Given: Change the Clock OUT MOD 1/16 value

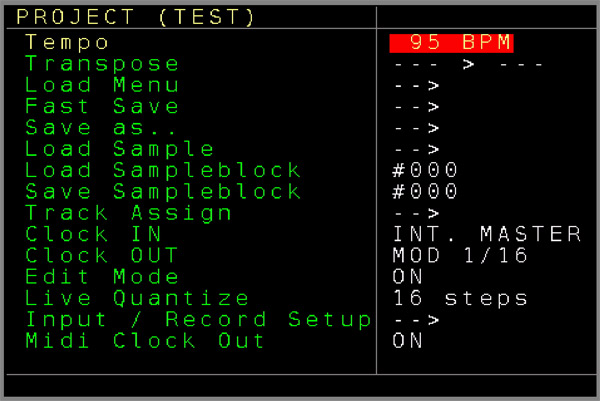Looking at the screenshot, I should click(x=460, y=255).
